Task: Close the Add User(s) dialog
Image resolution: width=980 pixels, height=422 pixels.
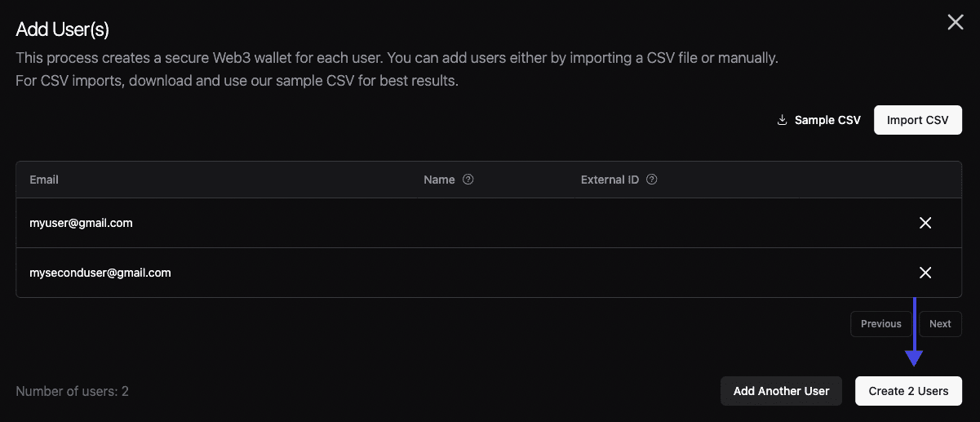Action: (955, 23)
